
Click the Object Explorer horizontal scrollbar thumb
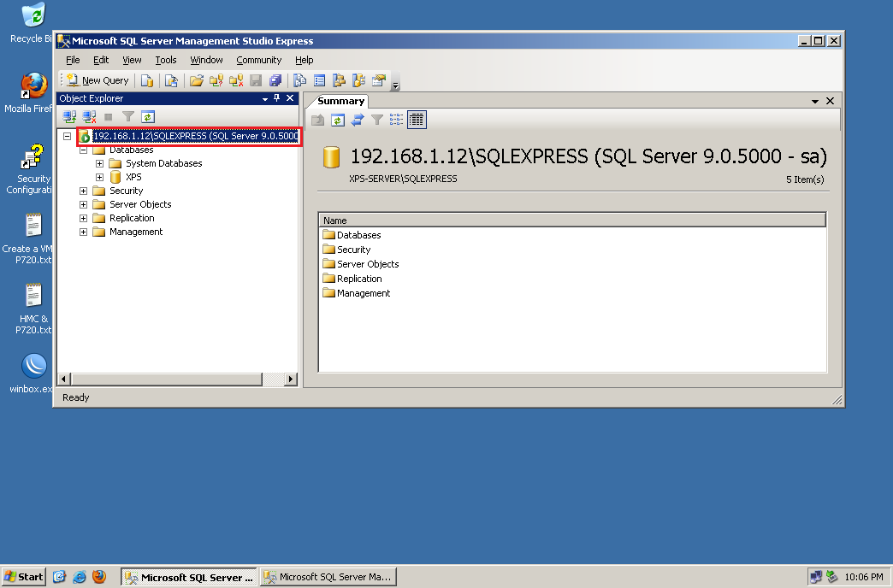point(166,379)
